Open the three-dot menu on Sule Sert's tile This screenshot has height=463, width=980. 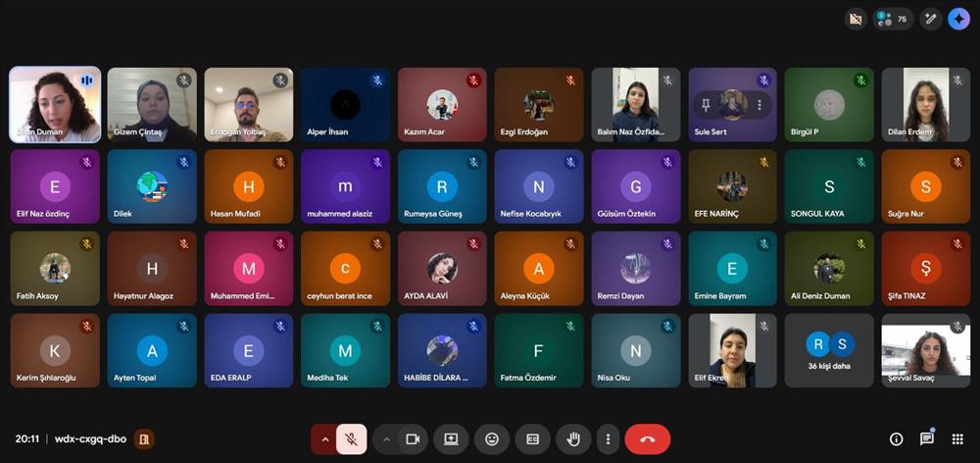759,104
